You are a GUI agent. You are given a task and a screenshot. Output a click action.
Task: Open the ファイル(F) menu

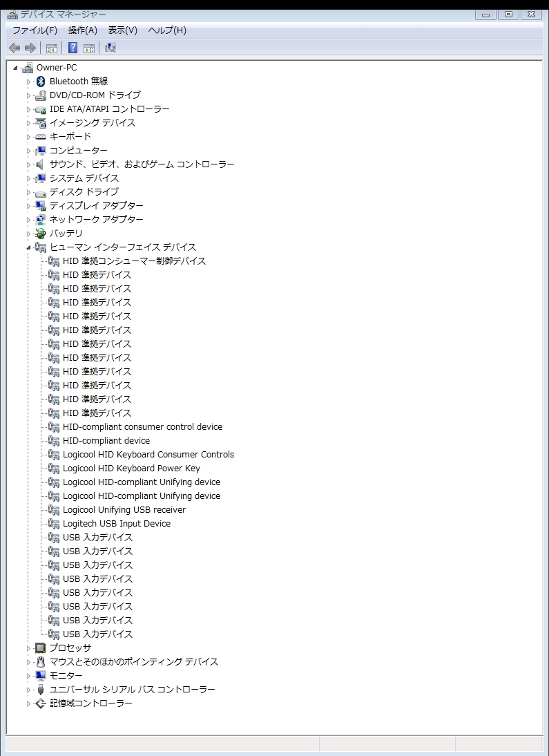(x=35, y=30)
